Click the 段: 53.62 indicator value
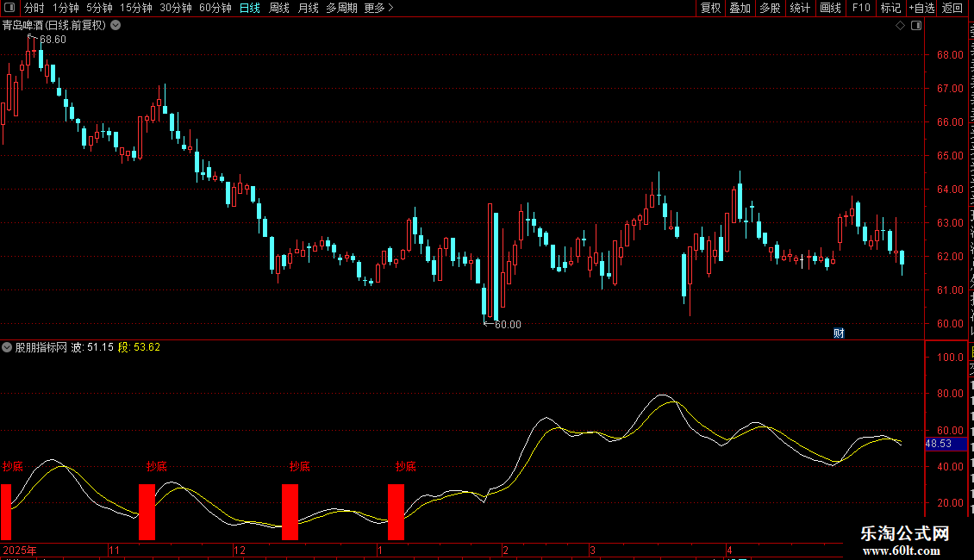 click(x=139, y=348)
